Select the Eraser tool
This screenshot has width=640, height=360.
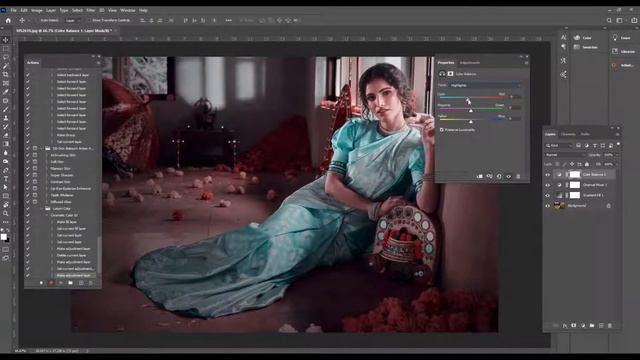[6, 135]
